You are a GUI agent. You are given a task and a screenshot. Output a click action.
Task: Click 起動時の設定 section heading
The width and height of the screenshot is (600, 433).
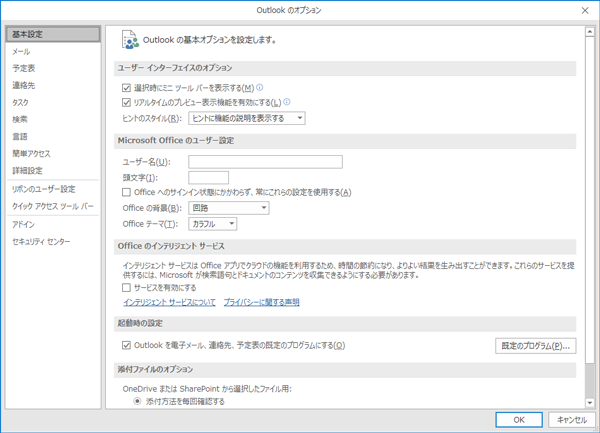click(140, 324)
